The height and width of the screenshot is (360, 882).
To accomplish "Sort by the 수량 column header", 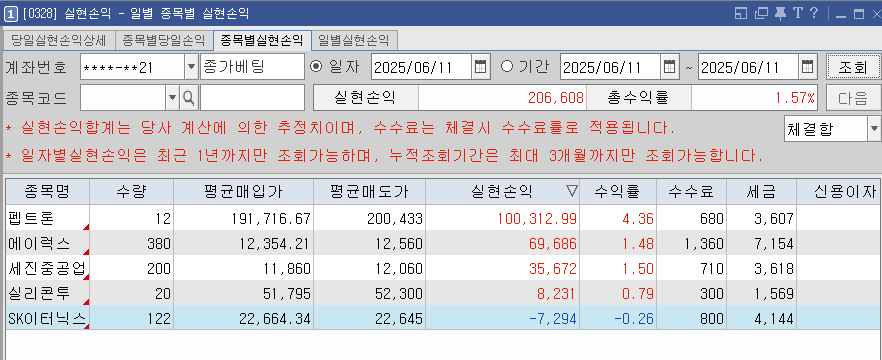I will [132, 192].
